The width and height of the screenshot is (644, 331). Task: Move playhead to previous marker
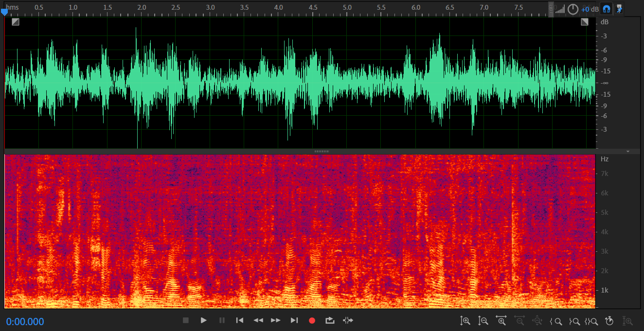pos(239,320)
